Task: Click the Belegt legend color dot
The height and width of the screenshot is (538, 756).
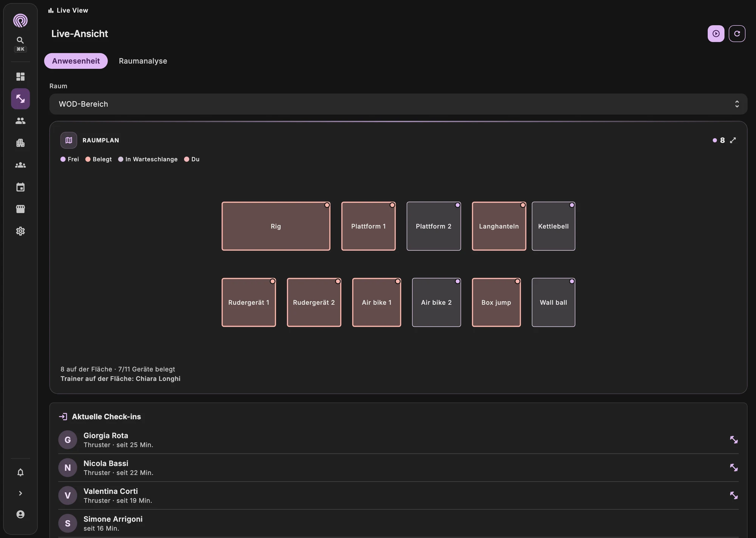Action: (88, 159)
